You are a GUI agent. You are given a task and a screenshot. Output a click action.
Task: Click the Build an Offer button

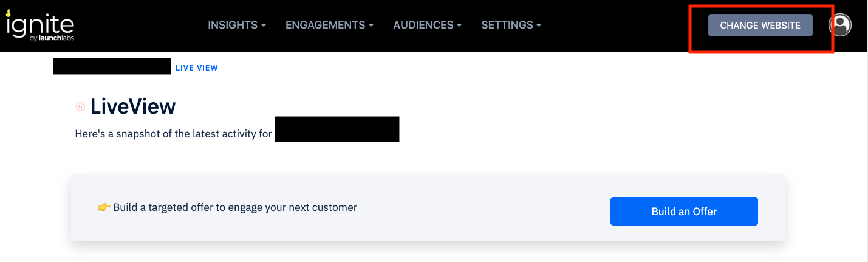[684, 212]
